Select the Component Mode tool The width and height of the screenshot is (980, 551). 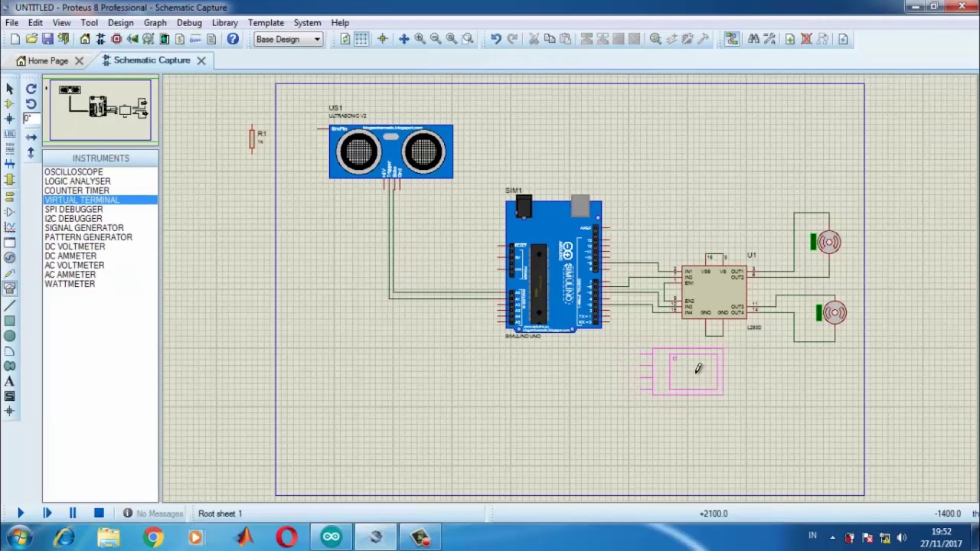coord(10,103)
